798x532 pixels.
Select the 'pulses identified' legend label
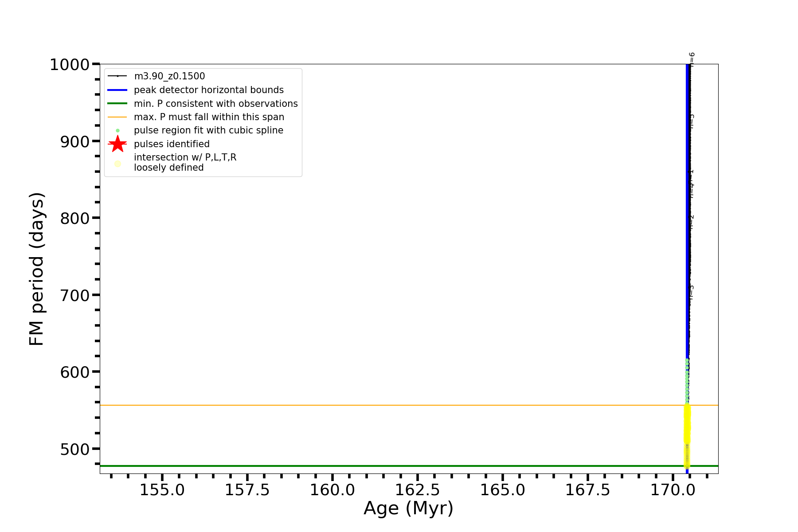tap(172, 144)
